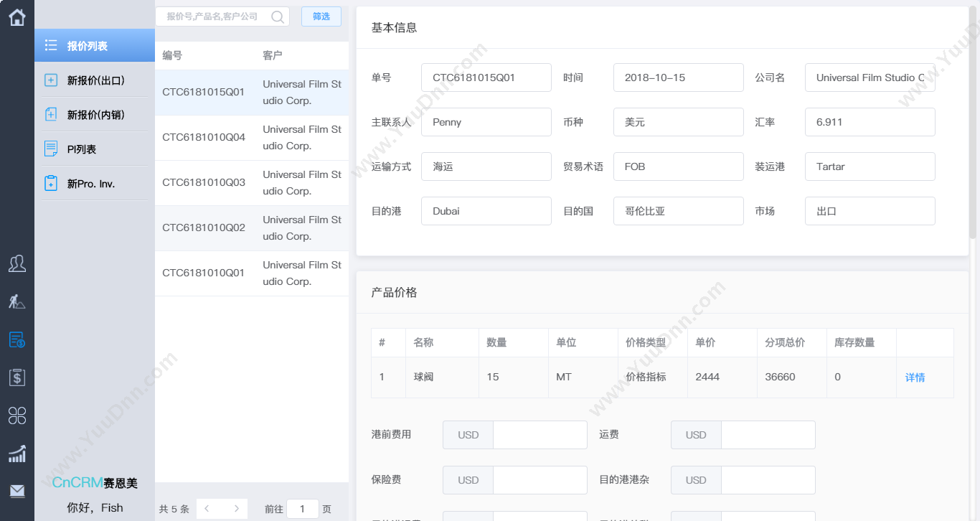Open PI列表 menu item

point(95,149)
